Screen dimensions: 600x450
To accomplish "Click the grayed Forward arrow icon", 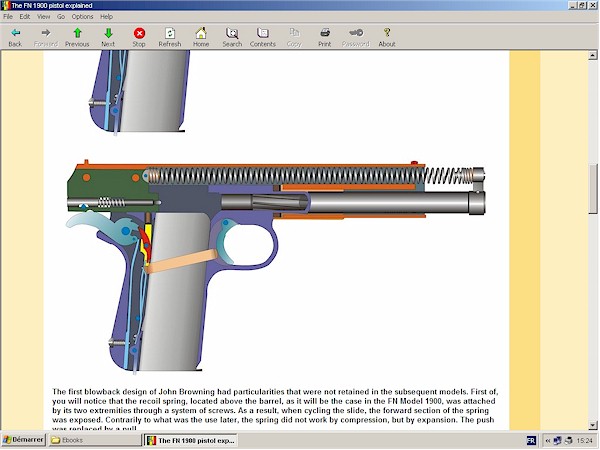I will (46, 33).
